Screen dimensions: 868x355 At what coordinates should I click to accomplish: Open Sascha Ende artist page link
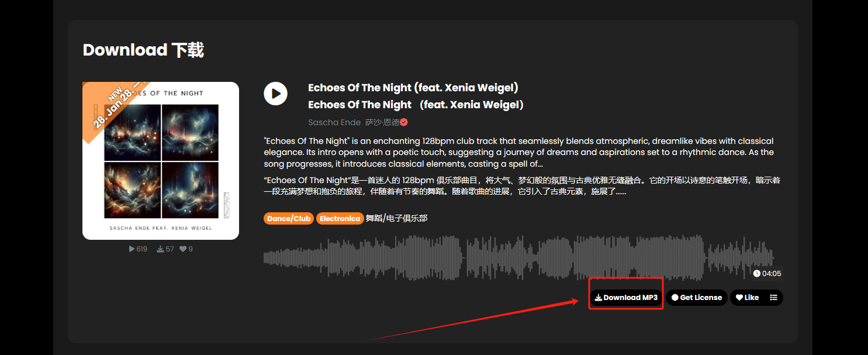(334, 122)
